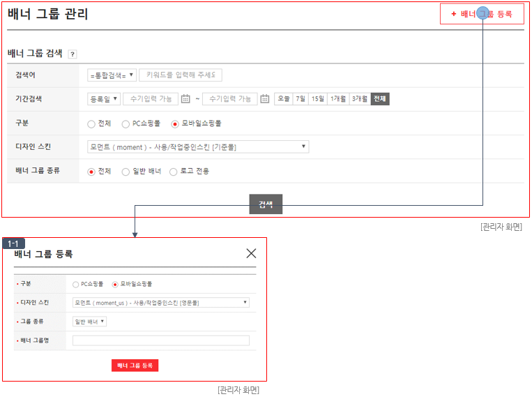Open the 디자인 스킨 dropdown in search

[x=198, y=147]
